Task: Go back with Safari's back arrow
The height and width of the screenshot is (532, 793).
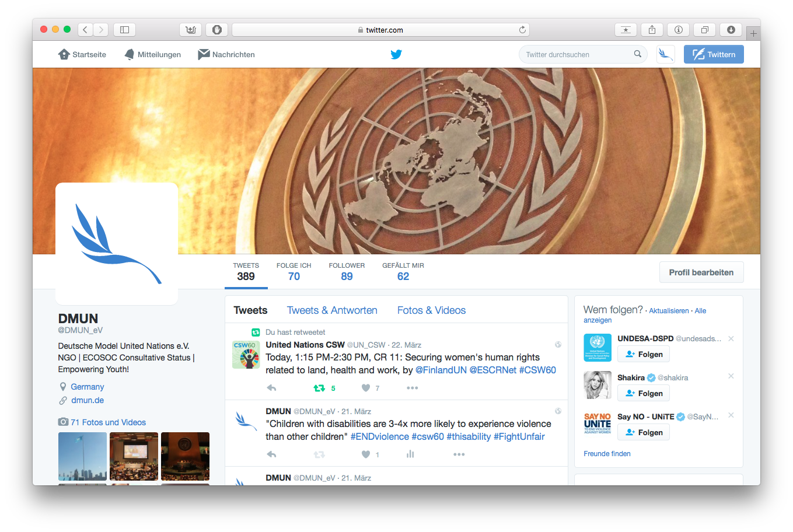Action: (85, 30)
